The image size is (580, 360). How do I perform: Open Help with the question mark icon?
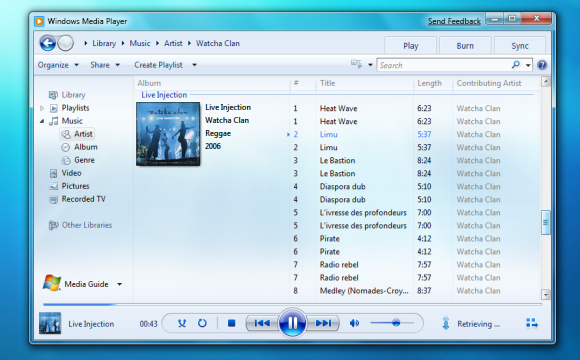click(x=542, y=65)
